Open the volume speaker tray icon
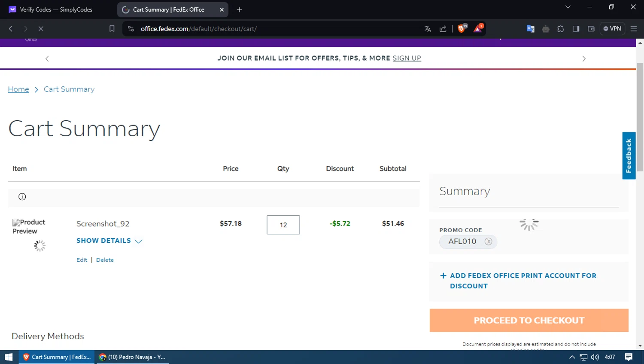644x364 pixels. (595, 357)
